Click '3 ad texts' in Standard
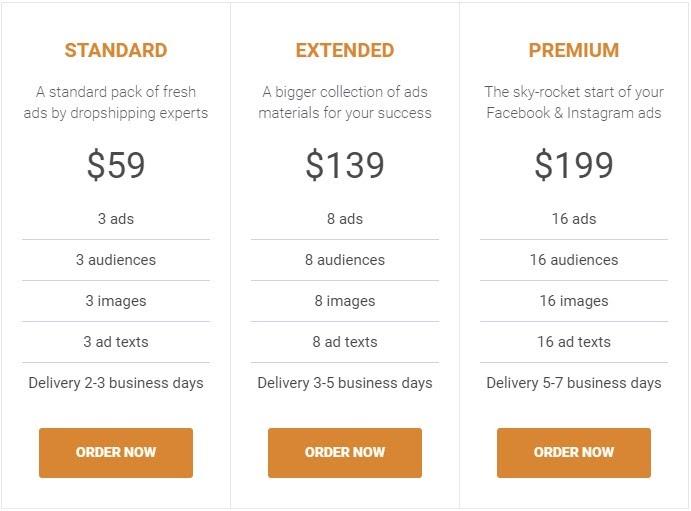The height and width of the screenshot is (511, 691). point(116,342)
